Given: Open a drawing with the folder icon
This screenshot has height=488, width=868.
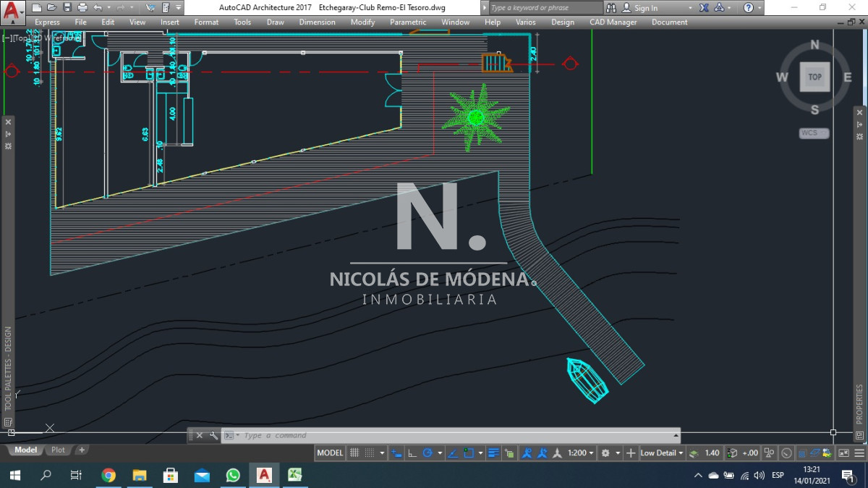Looking at the screenshot, I should [x=51, y=7].
